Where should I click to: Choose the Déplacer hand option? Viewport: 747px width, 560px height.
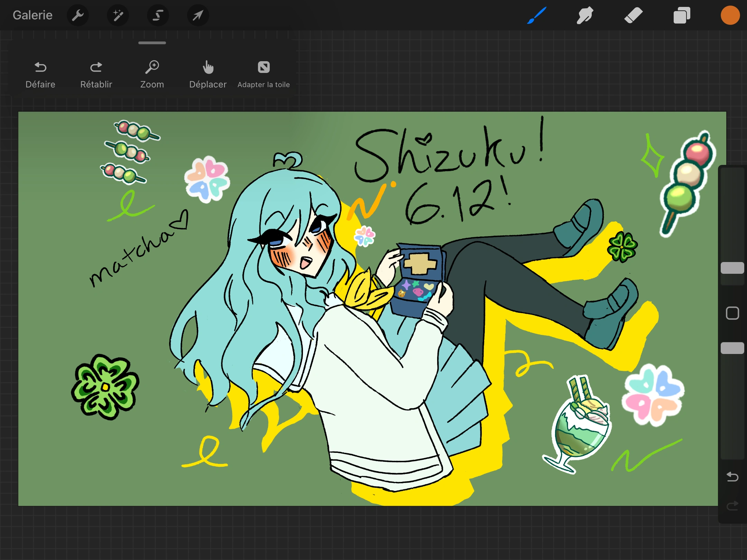pyautogui.click(x=208, y=74)
